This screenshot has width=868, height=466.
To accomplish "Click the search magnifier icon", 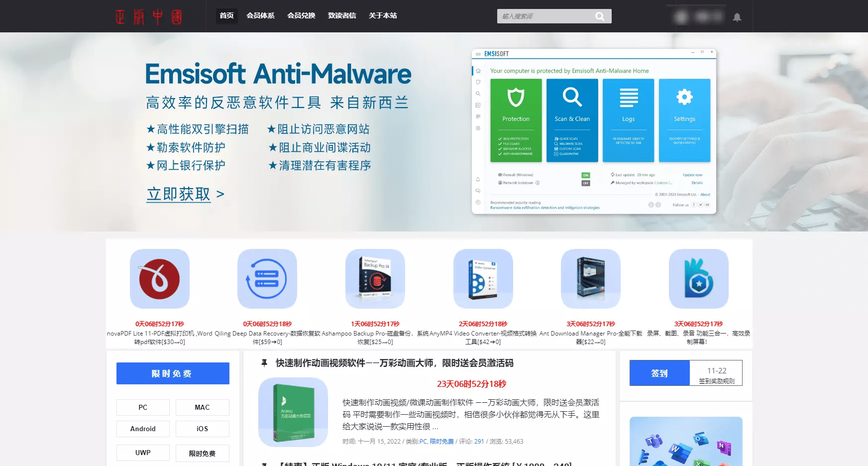I will (x=600, y=16).
